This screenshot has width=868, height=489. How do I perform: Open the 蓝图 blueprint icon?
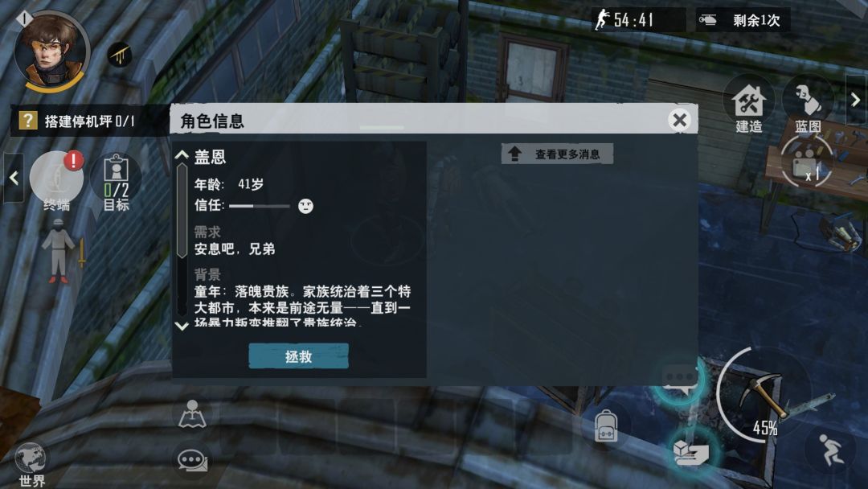pyautogui.click(x=808, y=108)
